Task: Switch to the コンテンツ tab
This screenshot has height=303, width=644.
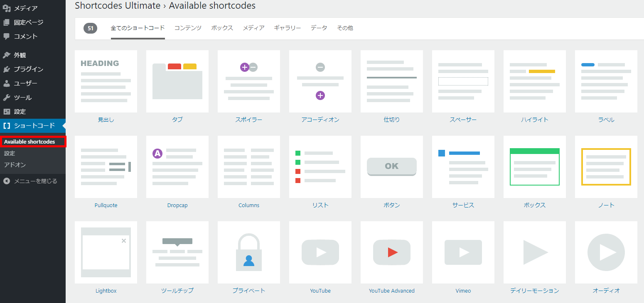Action: [x=188, y=28]
